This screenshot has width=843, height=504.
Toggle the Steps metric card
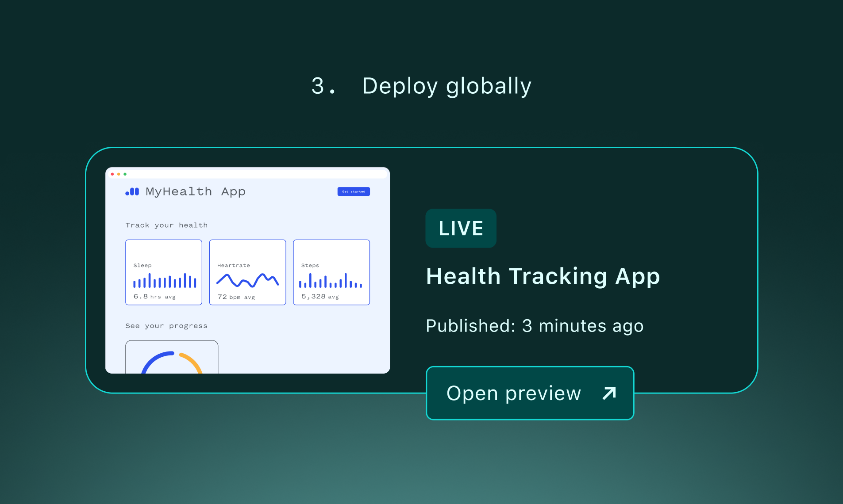[331, 272]
